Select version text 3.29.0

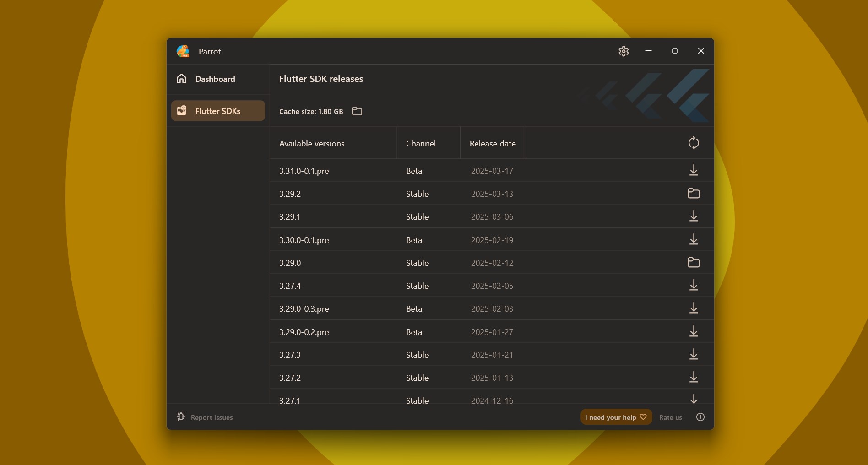click(x=290, y=263)
